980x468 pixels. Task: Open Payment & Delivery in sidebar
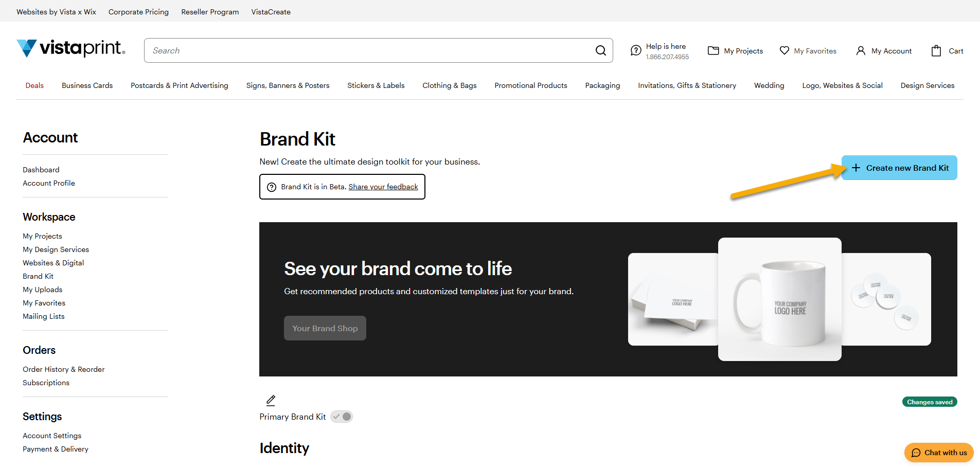56,449
